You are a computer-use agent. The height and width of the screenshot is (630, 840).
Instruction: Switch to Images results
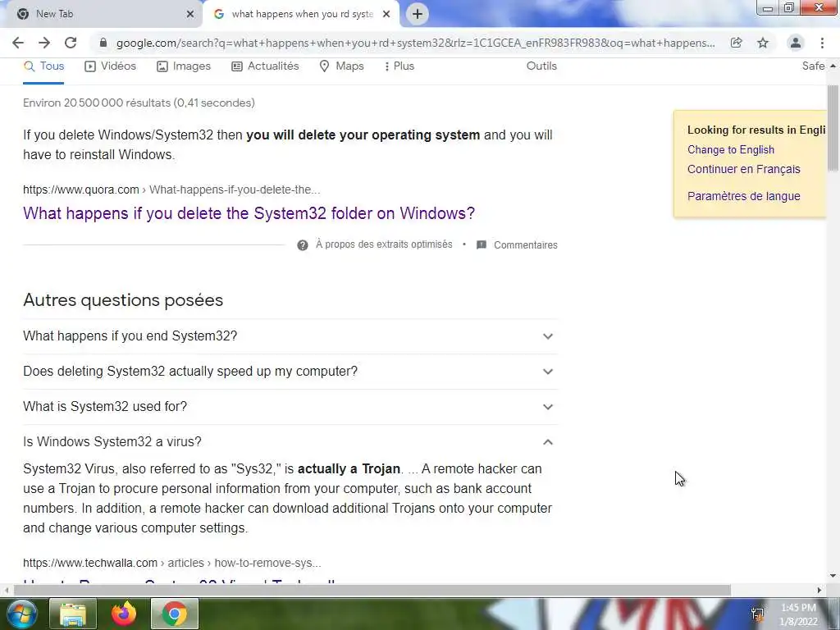184,66
